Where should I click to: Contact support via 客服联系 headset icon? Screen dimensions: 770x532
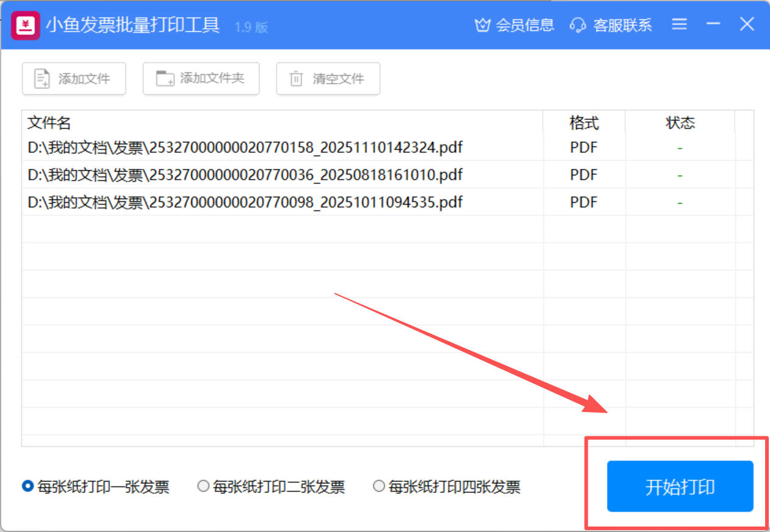577,25
